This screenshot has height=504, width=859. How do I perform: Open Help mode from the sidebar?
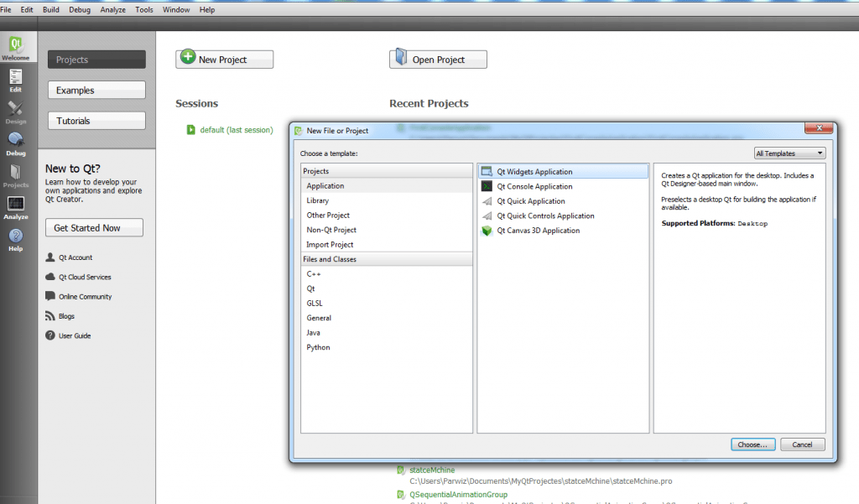[x=16, y=239]
